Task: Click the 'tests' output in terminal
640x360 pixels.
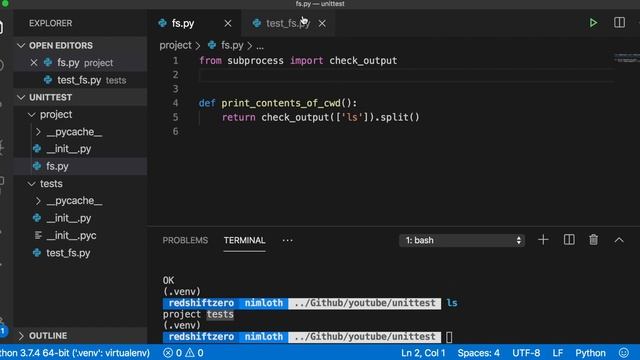Action: pyautogui.click(x=220, y=314)
